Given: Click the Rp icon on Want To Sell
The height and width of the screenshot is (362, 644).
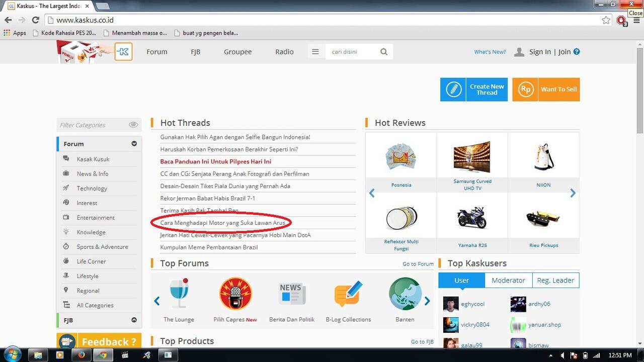Looking at the screenshot, I should click(x=525, y=89).
